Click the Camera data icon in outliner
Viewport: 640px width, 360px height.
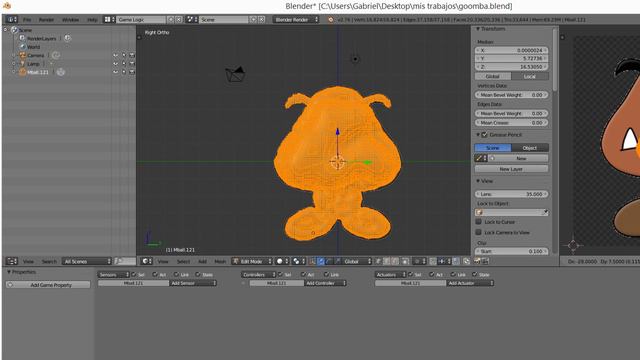(56, 55)
